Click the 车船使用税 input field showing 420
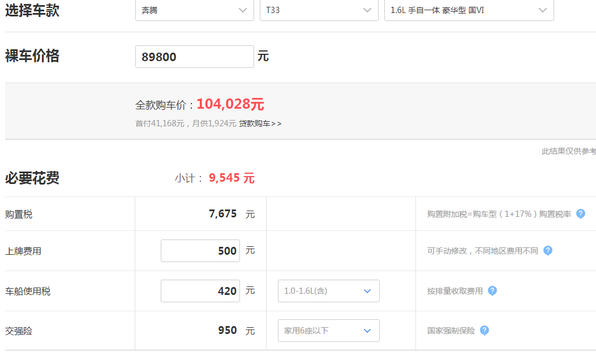The height and width of the screenshot is (364, 596). click(200, 291)
